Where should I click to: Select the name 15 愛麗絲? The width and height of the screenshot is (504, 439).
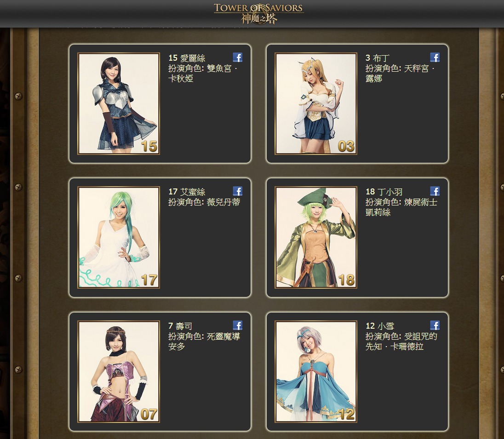187,58
